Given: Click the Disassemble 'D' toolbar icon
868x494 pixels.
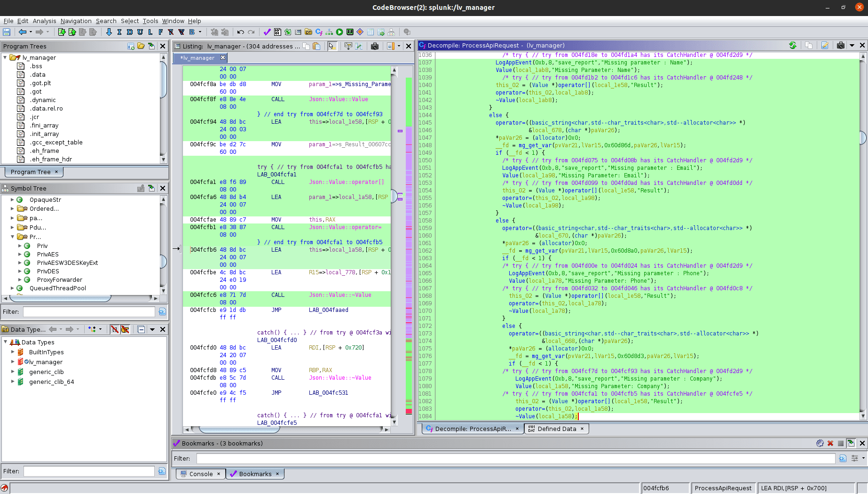Looking at the screenshot, I should click(129, 32).
